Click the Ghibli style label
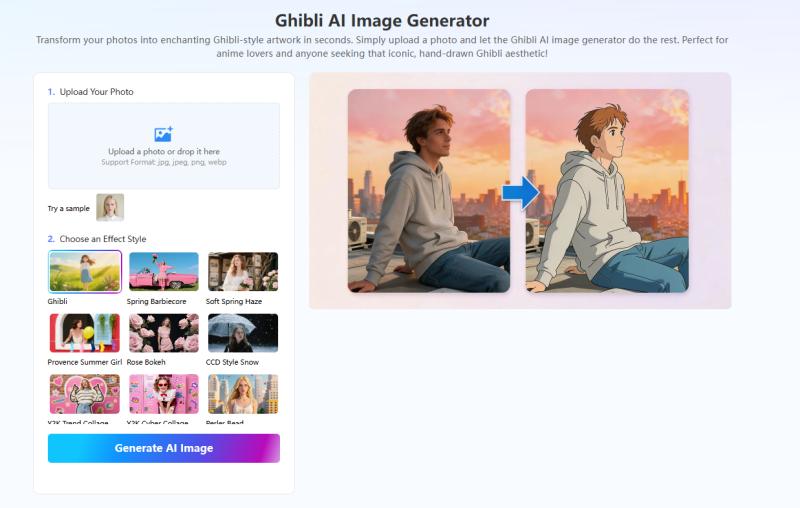Screen dimensions: 800x508 point(58,301)
